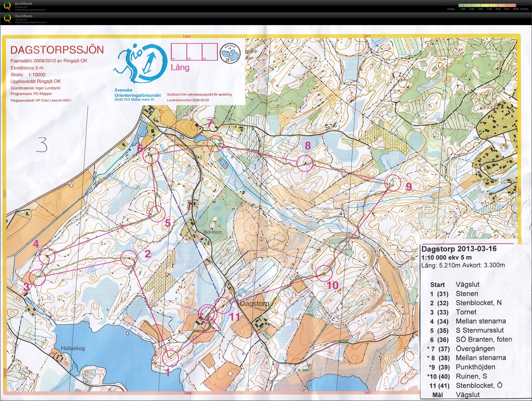The height and width of the screenshot is (401, 532).
Task: Click '1:10 000 ekv 5 m' in the description box
Action: pyautogui.click(x=446, y=258)
